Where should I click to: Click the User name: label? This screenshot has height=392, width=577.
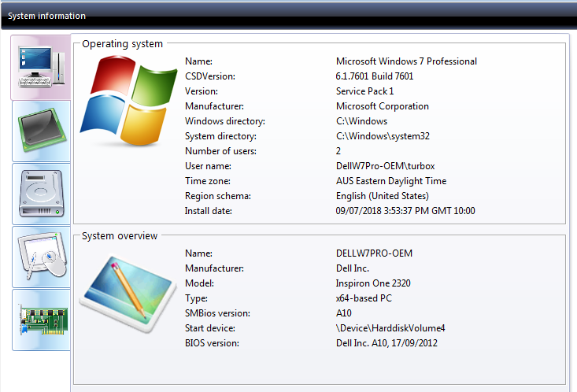point(209,166)
